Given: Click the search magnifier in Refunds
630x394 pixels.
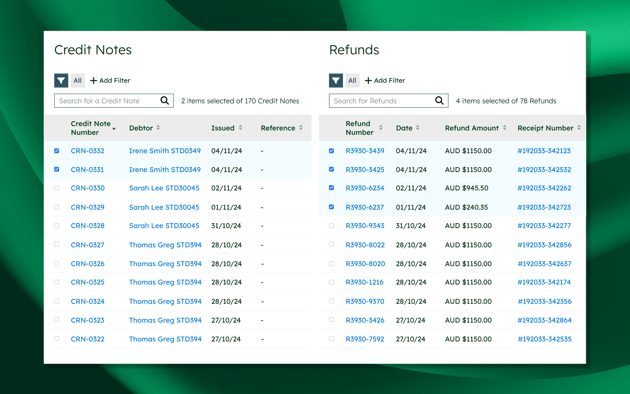Looking at the screenshot, I should point(440,100).
